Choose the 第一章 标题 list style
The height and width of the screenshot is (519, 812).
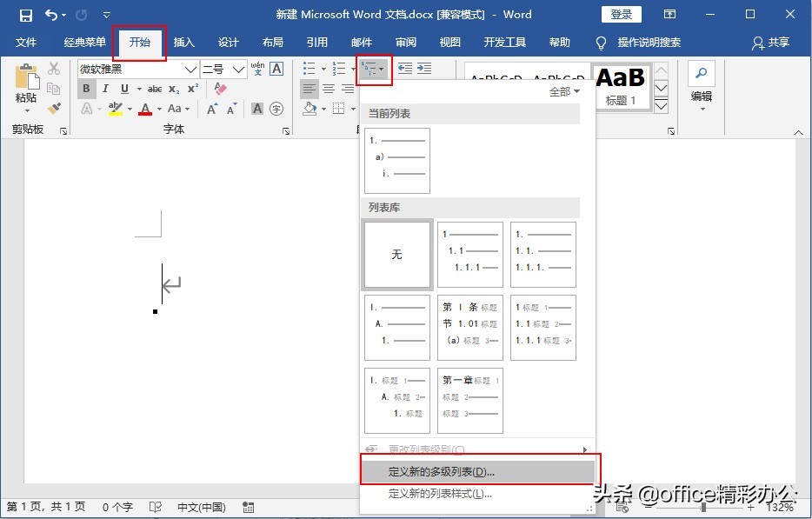[x=470, y=401]
